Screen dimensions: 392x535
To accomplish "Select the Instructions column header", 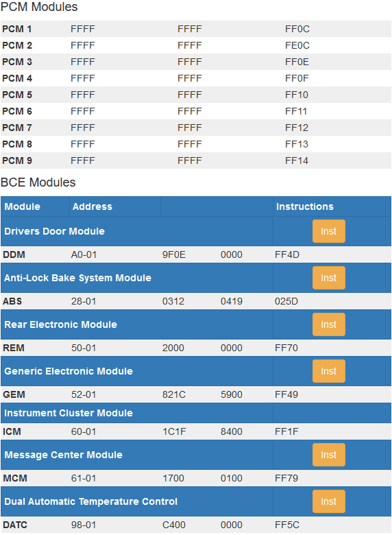I will pos(305,206).
